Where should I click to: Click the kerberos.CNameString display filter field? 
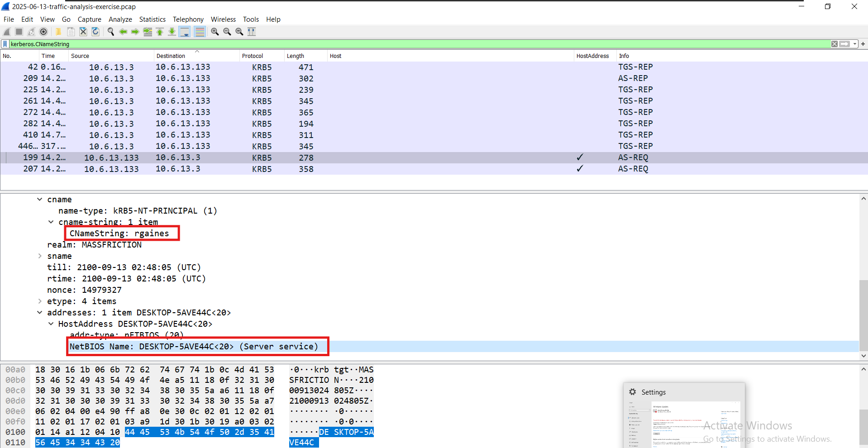point(407,44)
